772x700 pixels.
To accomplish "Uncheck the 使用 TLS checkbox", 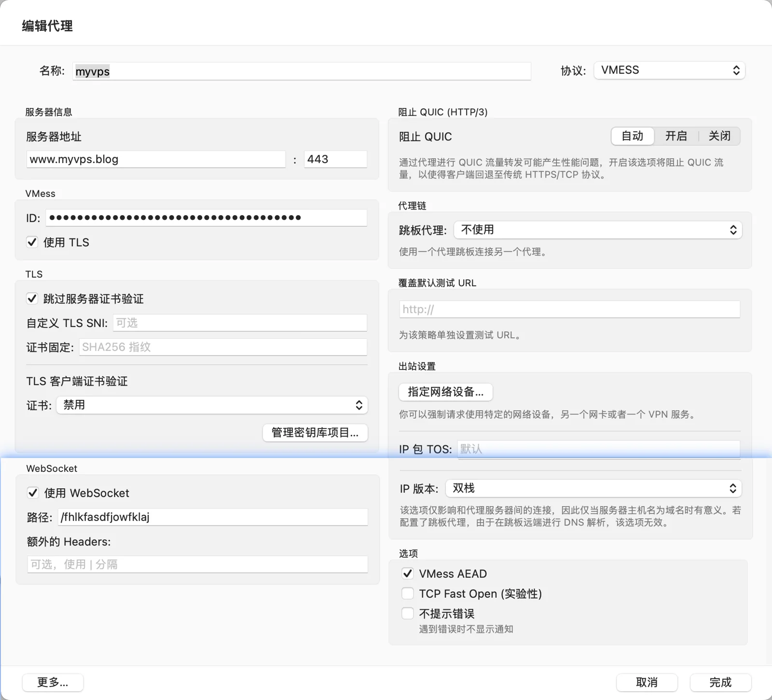I will [32, 242].
